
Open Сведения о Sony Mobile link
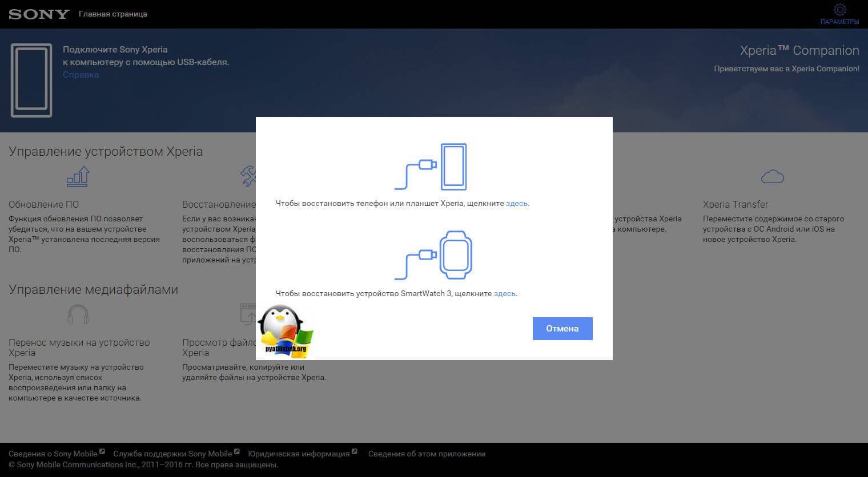pyautogui.click(x=53, y=454)
